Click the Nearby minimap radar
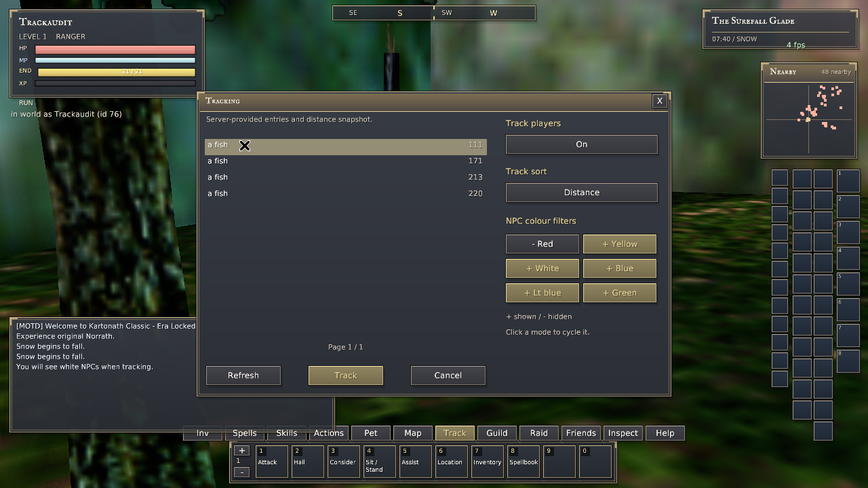This screenshot has height=488, width=868. click(808, 119)
